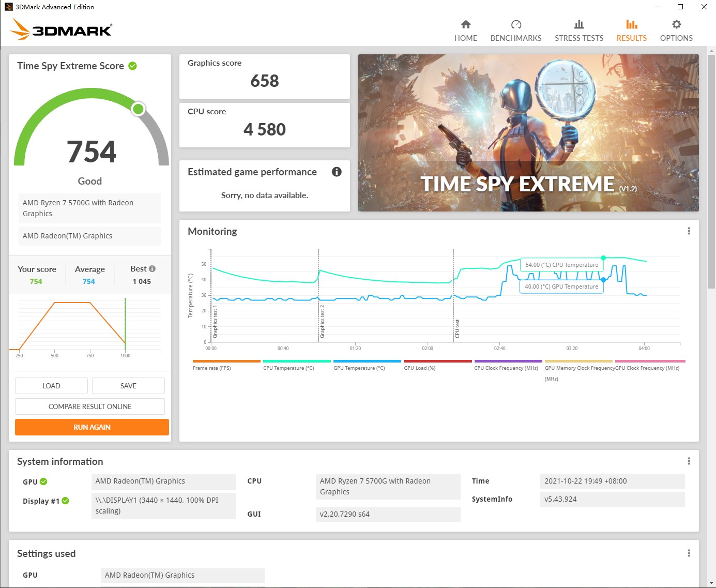Click the green validation check next to Time Spy Extreme Score
This screenshot has height=588, width=716.
click(x=132, y=66)
